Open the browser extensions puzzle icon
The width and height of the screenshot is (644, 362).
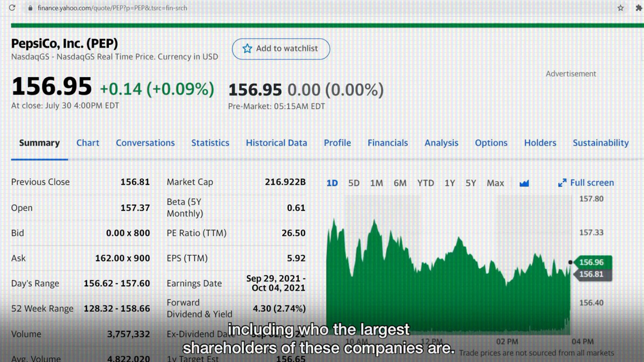[638, 8]
